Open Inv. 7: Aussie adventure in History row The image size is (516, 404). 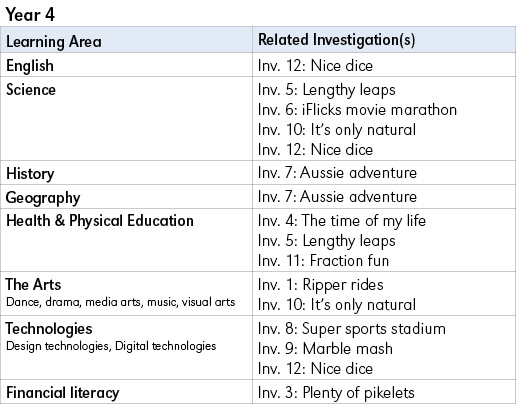coord(337,173)
